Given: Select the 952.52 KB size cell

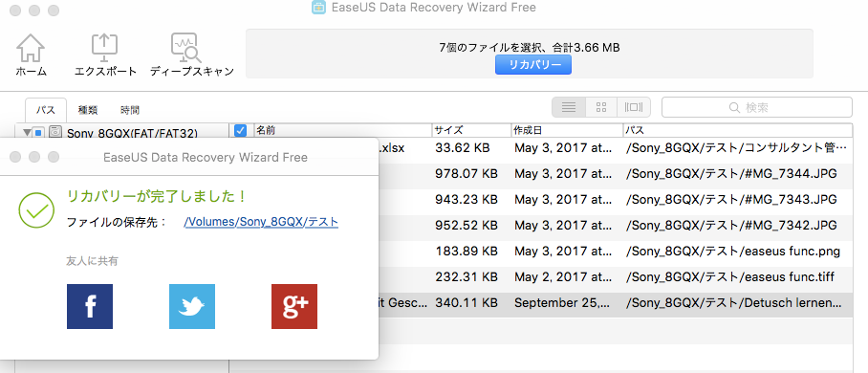Looking at the screenshot, I should 467,226.
